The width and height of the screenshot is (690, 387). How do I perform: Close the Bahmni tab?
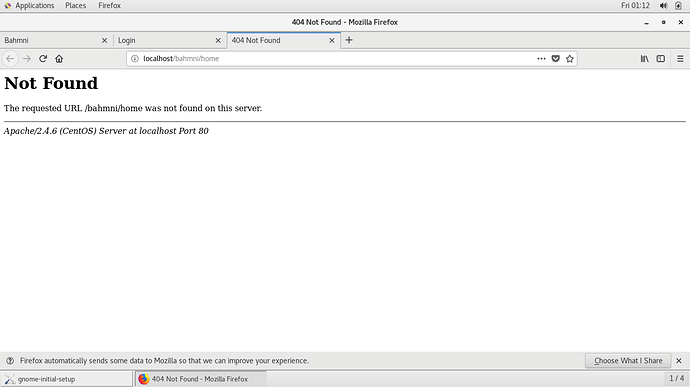(x=104, y=41)
